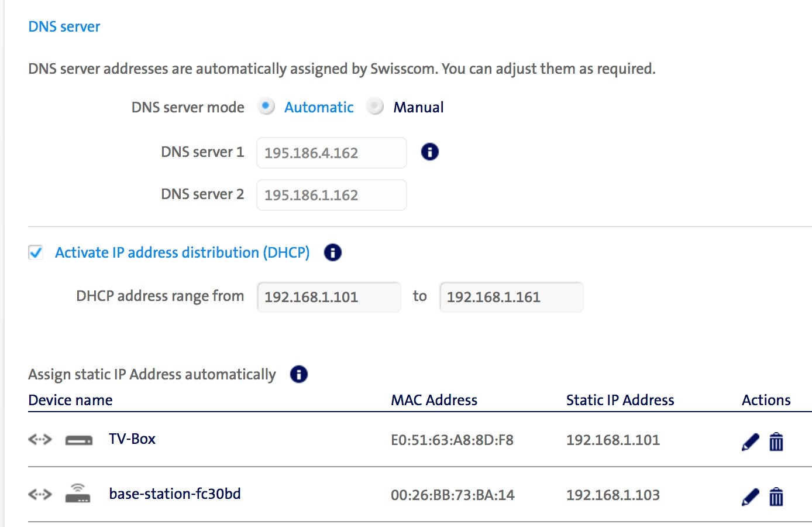The height and width of the screenshot is (527, 812).
Task: Delete the base-station-fc30bd entry
Action: [x=776, y=497]
